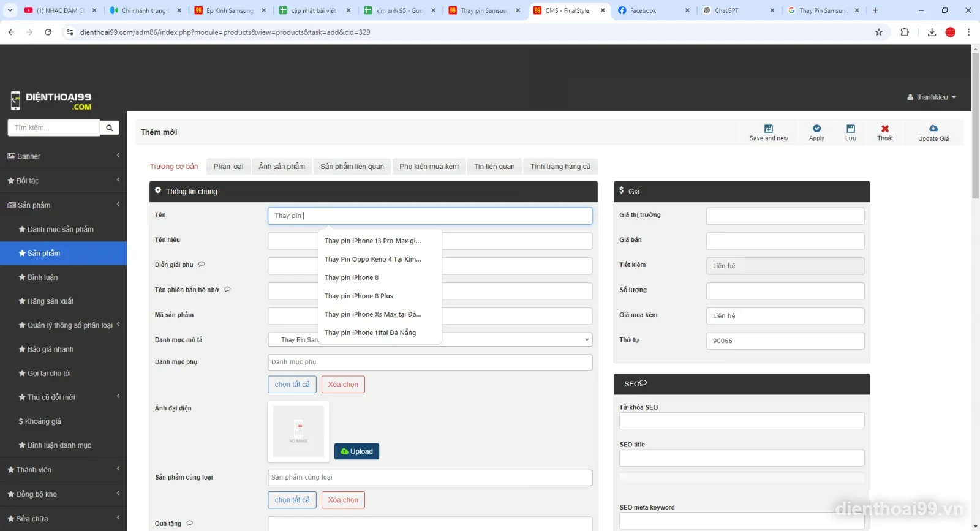
Task: Click the Thoát red X icon
Action: coord(885,129)
